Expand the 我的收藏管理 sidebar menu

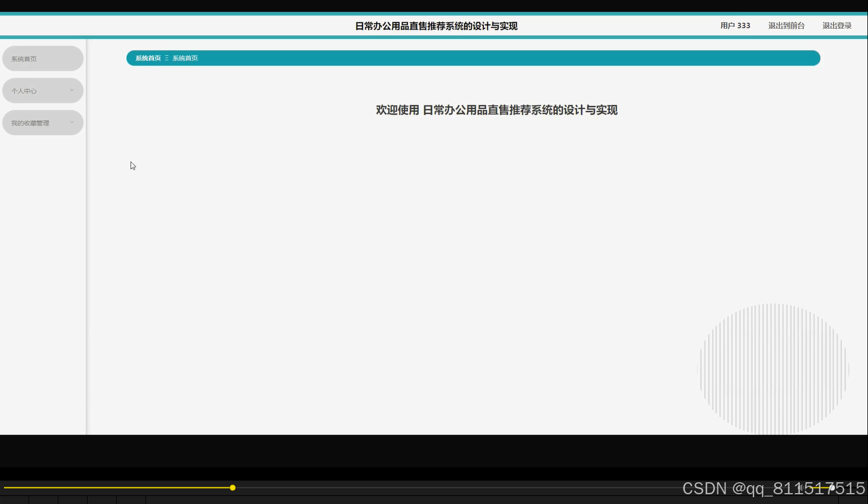tap(43, 123)
